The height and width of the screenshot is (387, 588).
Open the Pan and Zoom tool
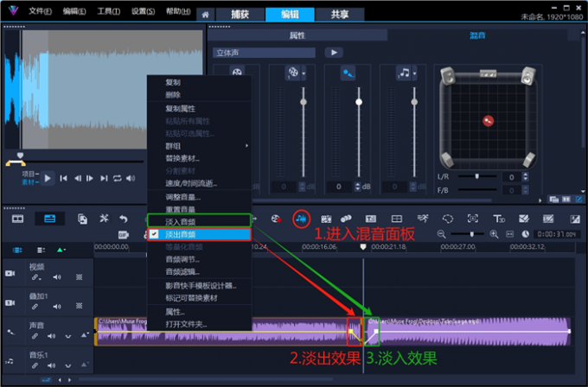click(x=472, y=219)
